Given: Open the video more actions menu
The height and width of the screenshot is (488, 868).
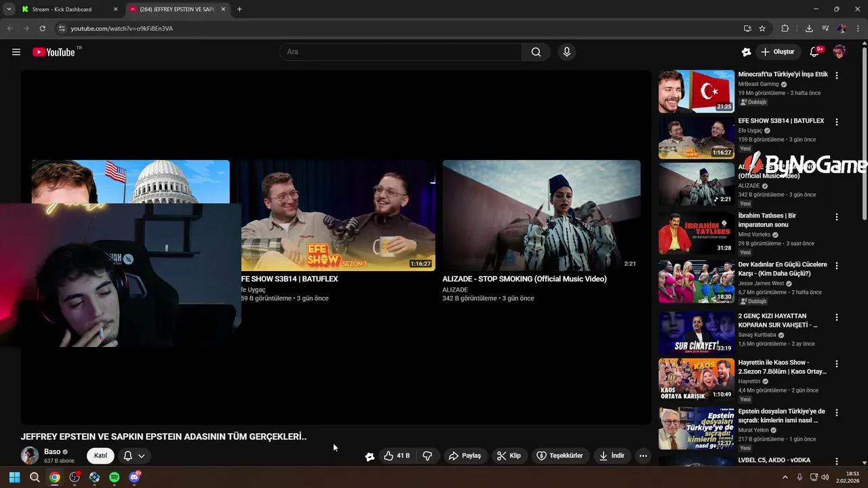Looking at the screenshot, I should coord(644,455).
